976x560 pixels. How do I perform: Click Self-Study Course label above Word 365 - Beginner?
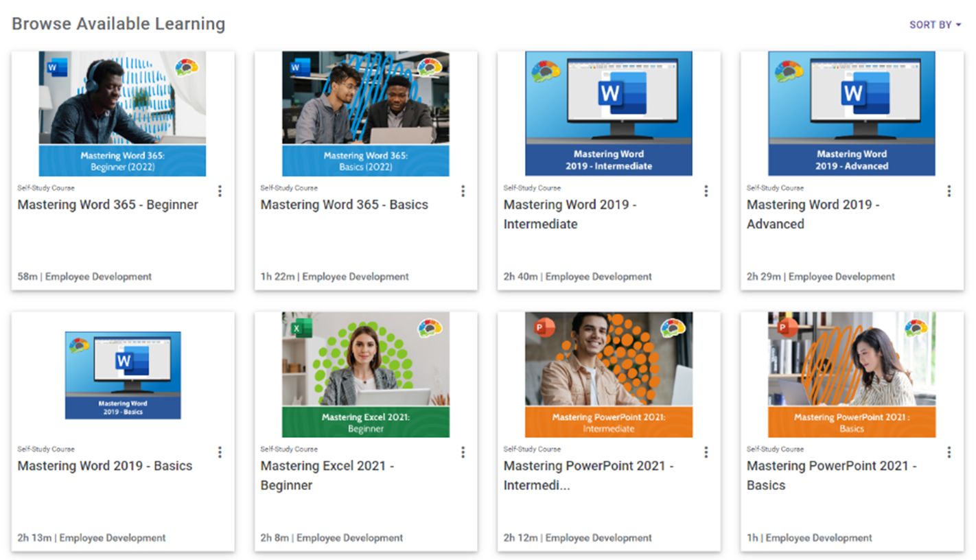click(x=47, y=187)
